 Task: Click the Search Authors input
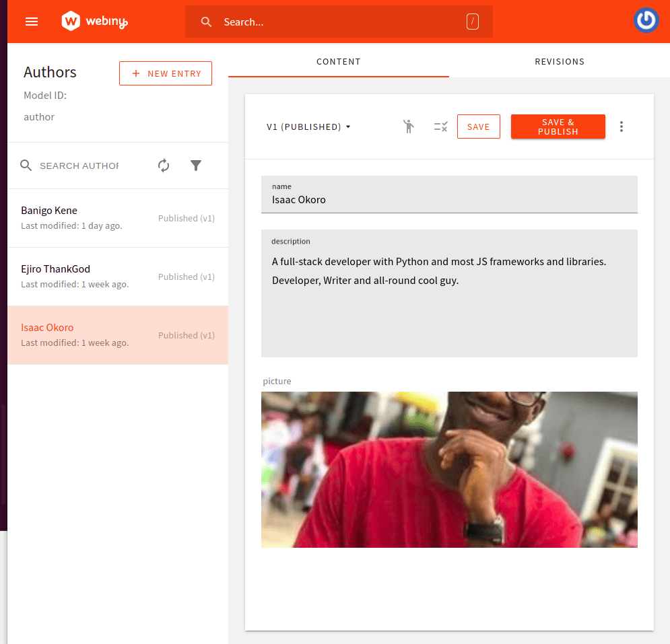pos(79,166)
